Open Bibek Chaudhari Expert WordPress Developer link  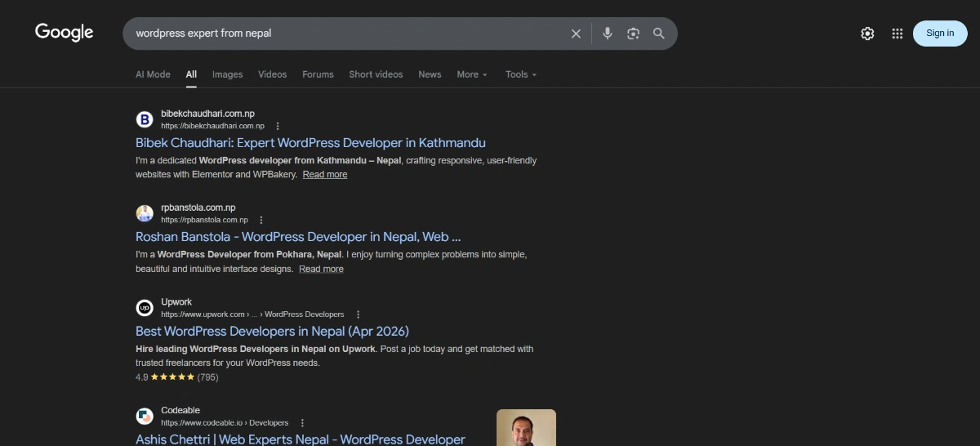(x=310, y=143)
